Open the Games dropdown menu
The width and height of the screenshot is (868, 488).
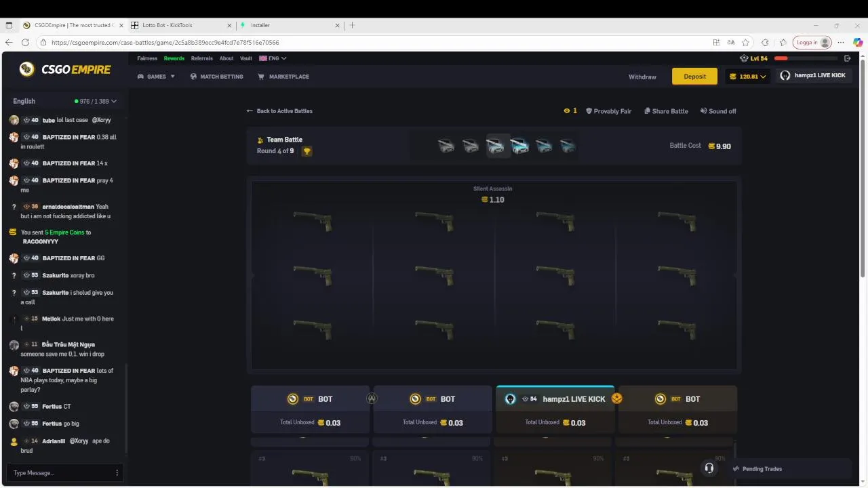[156, 77]
